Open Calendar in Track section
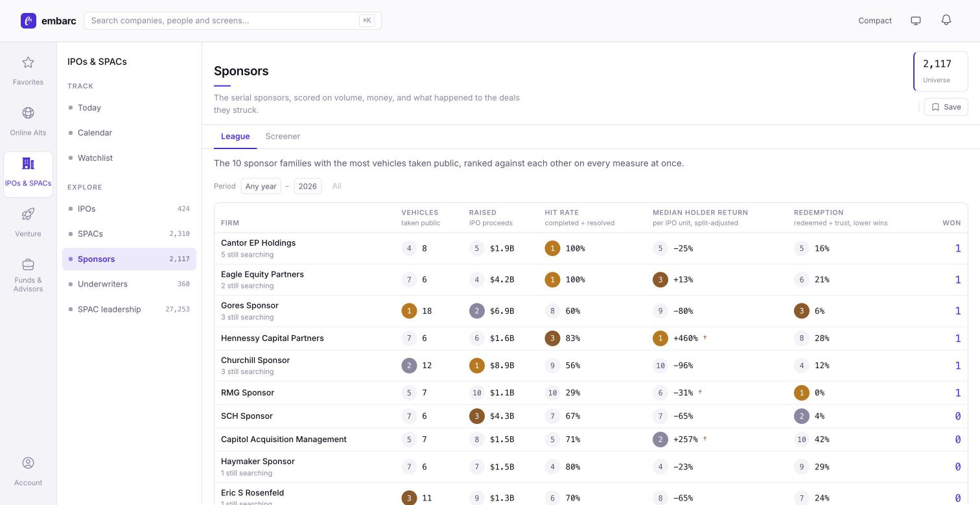Screen dimensions: 980x505 [129, 133]
